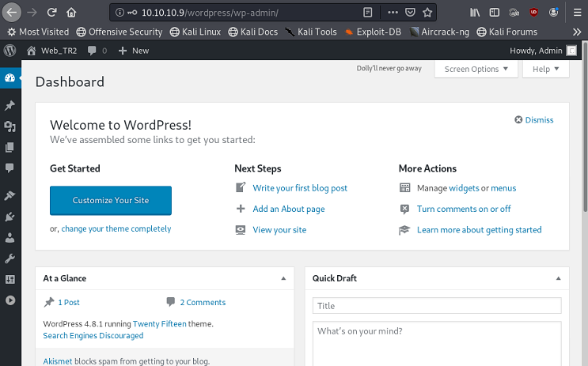The height and width of the screenshot is (366, 588).
Task: Open Pages icon in sidebar
Action: pos(9,147)
